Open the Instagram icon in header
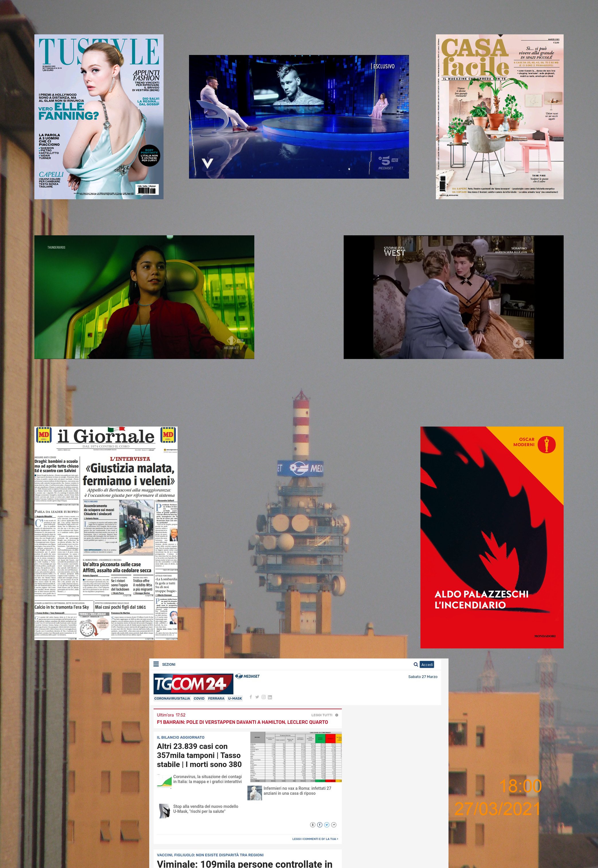 point(263,697)
